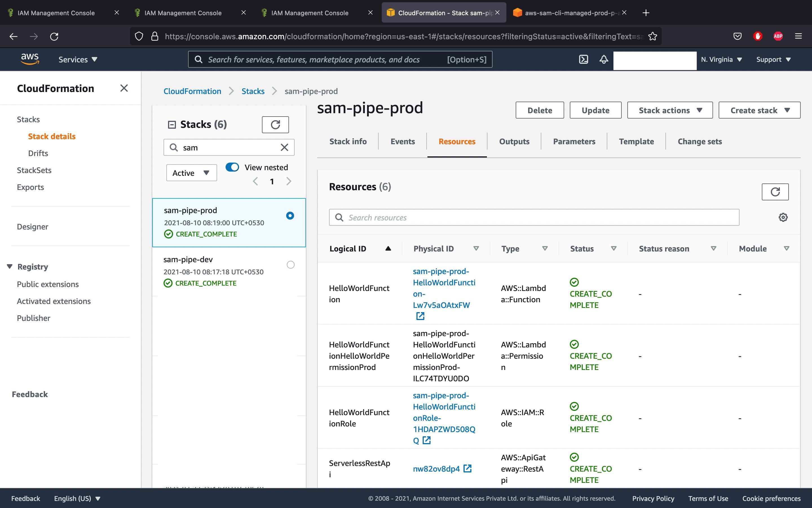The width and height of the screenshot is (812, 508).
Task: Open Cookie preferences in footer
Action: coord(771,498)
